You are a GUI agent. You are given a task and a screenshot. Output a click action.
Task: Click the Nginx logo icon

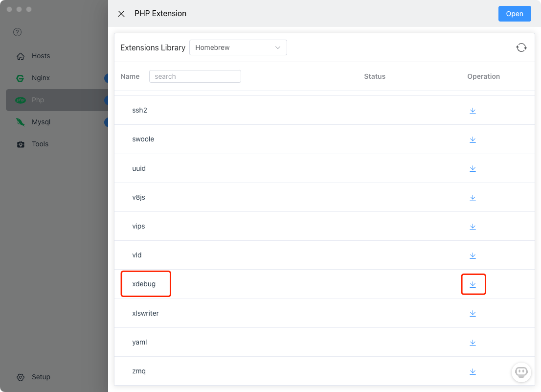pyautogui.click(x=21, y=78)
